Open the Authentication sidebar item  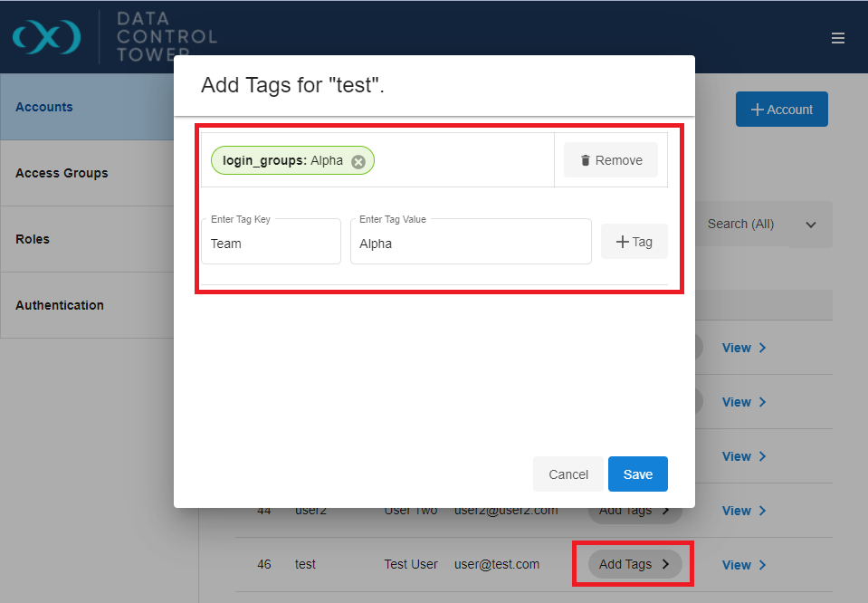pos(87,305)
